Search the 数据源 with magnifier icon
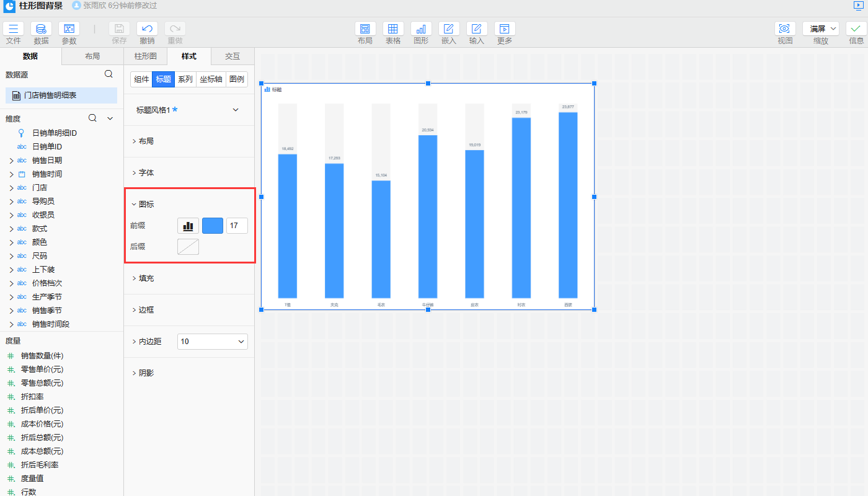This screenshot has height=496, width=868. (108, 74)
